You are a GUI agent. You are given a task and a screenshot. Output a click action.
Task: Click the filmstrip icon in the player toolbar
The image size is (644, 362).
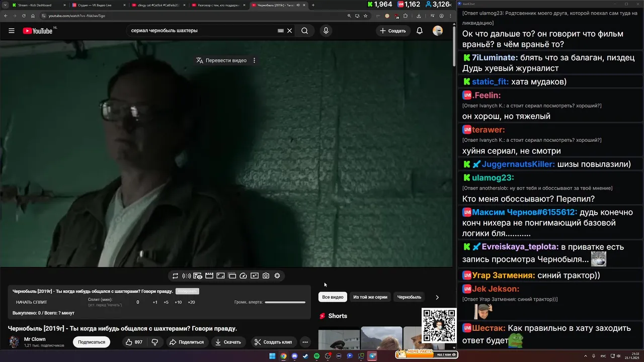click(x=232, y=276)
